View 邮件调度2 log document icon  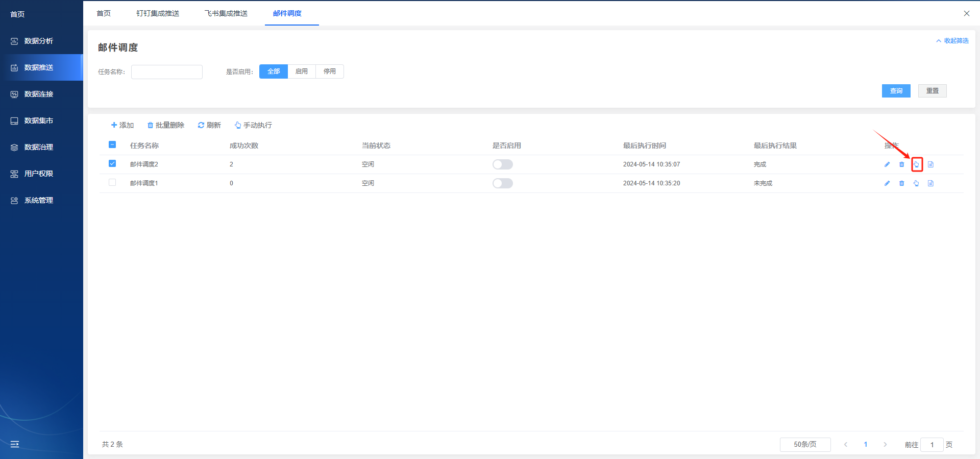coord(931,164)
